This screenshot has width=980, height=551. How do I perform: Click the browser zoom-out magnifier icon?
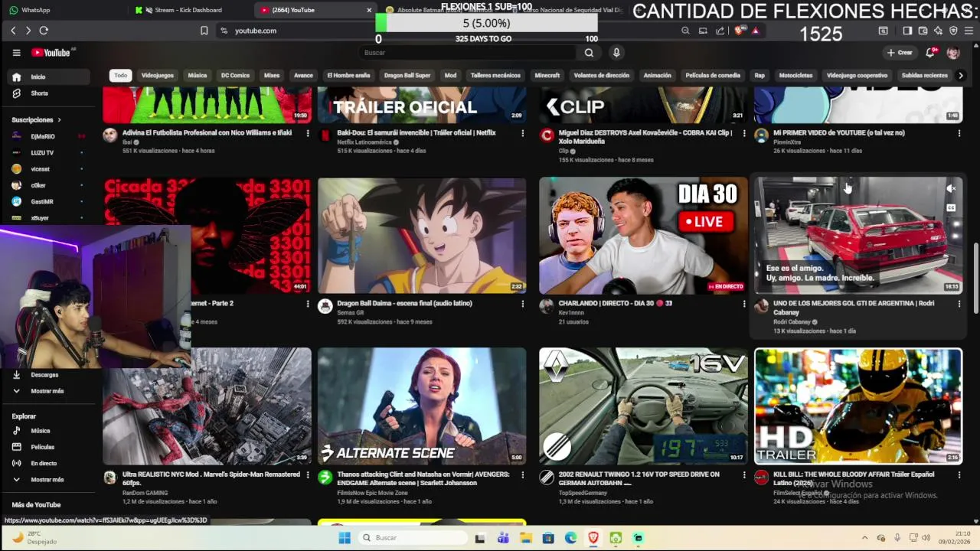tap(685, 31)
